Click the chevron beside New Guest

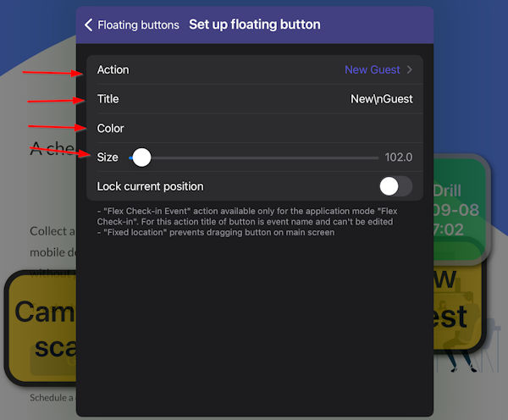click(x=410, y=69)
